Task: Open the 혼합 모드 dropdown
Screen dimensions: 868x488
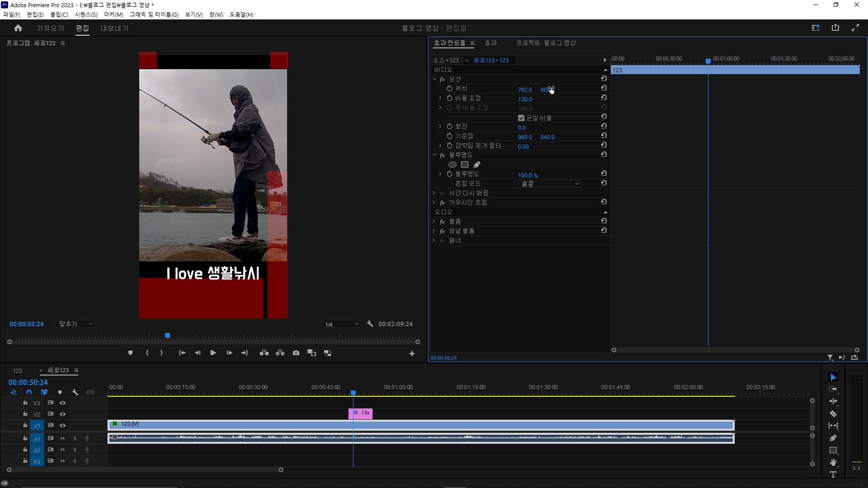Action: pyautogui.click(x=549, y=184)
